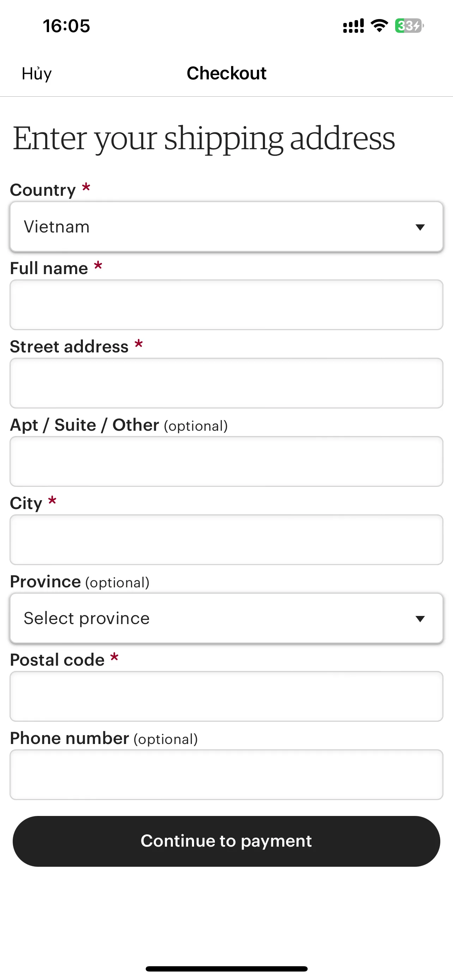Click the Country dropdown arrow

tap(420, 227)
